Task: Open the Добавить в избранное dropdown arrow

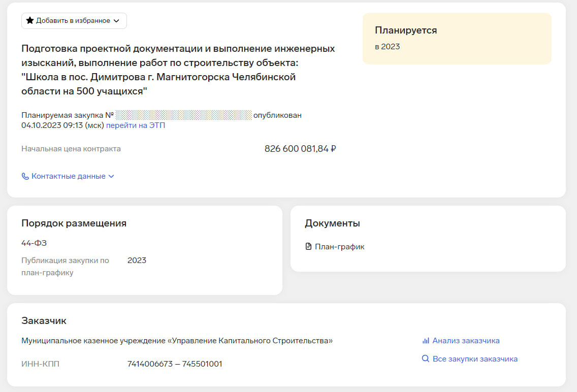Action: [116, 21]
